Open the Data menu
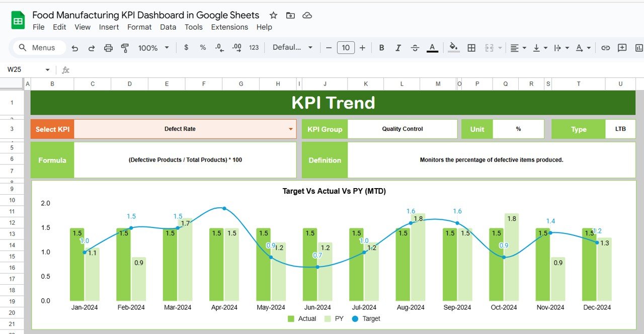Viewport: 644px width, 334px height. [x=168, y=27]
